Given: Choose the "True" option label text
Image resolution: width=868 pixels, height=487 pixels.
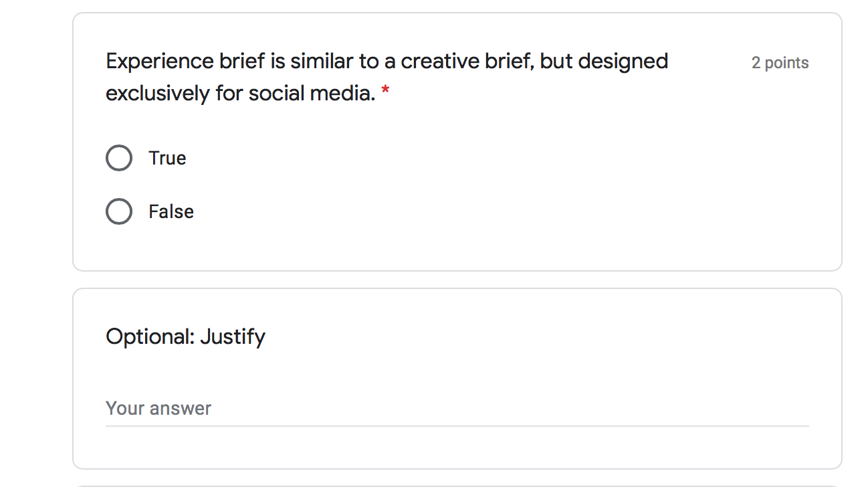Looking at the screenshot, I should click(167, 158).
